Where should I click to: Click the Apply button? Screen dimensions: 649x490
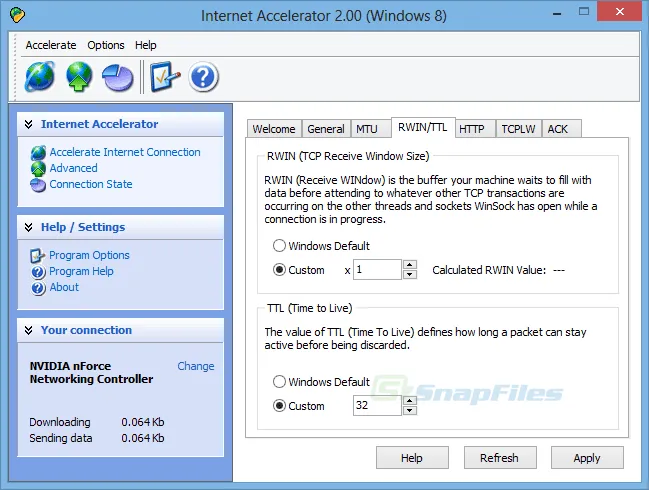tap(587, 458)
